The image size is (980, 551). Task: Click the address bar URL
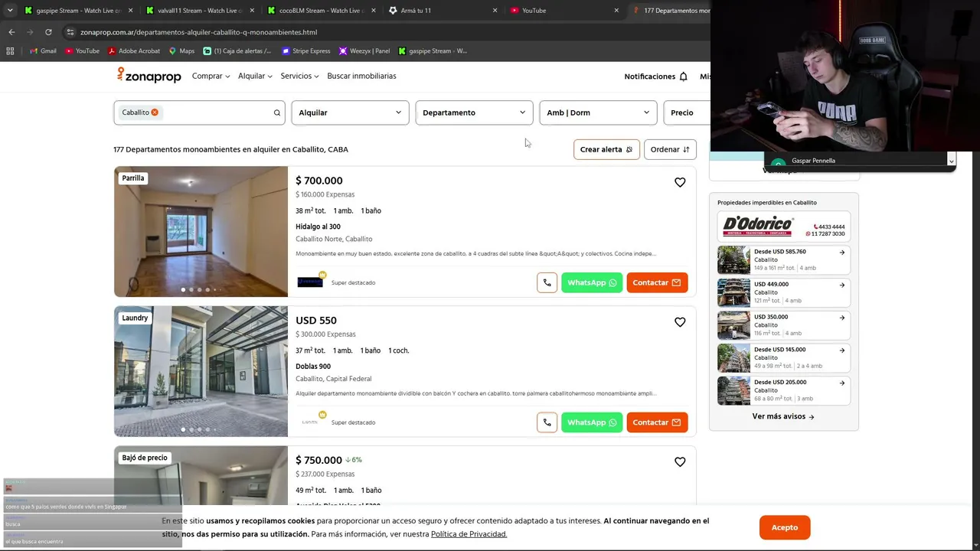[x=198, y=32]
